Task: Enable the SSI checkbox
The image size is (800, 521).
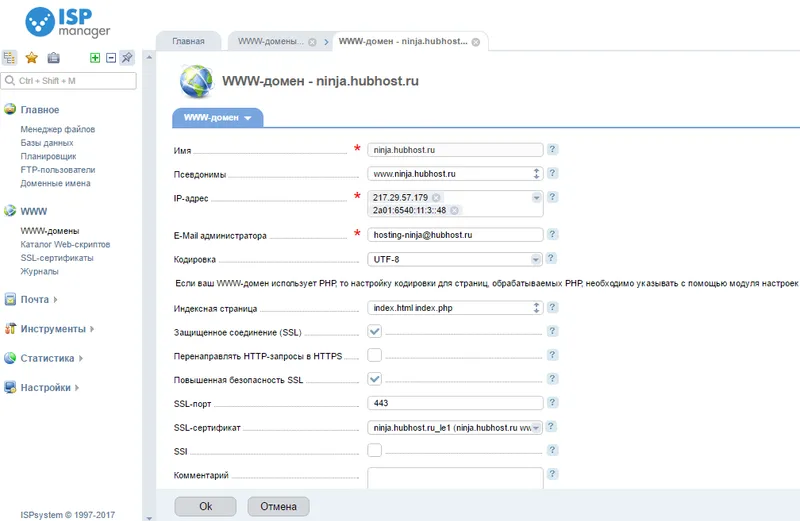Action: point(374,450)
